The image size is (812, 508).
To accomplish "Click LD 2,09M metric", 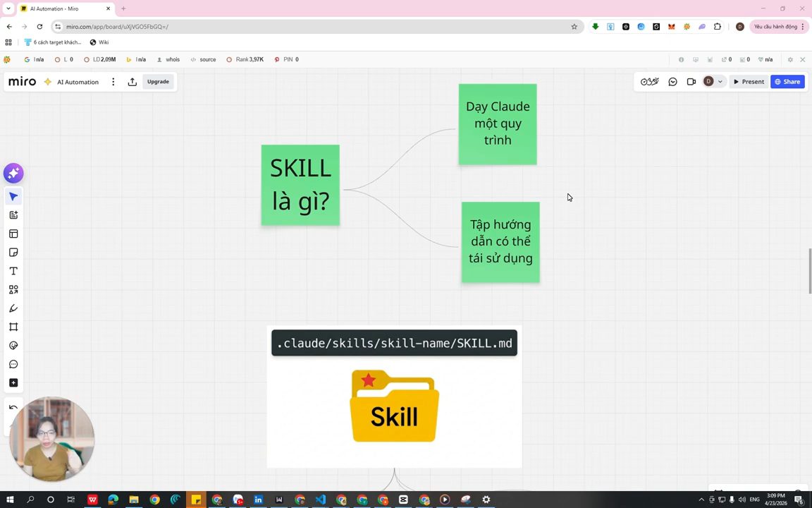I will tap(100, 59).
